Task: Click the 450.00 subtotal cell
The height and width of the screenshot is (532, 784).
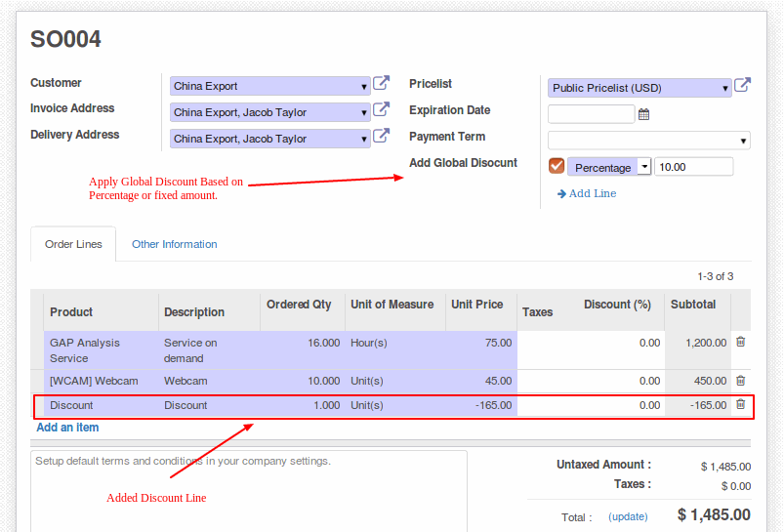Action: 698,381
